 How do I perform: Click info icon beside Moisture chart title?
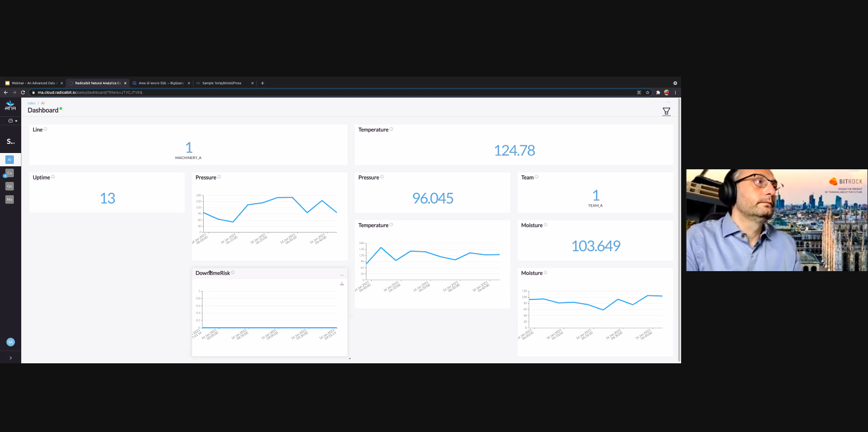tap(546, 272)
